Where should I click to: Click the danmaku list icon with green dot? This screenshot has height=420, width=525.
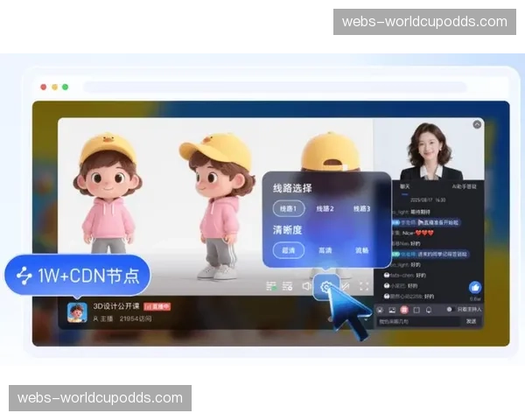pos(271,286)
